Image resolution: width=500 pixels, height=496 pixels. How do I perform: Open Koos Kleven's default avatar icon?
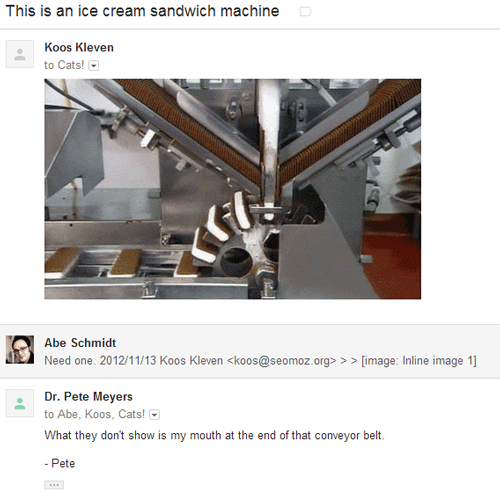click(20, 54)
